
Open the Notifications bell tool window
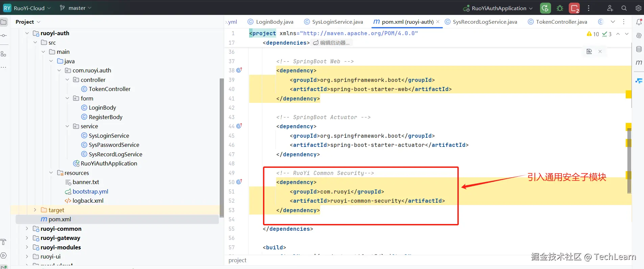click(x=639, y=22)
